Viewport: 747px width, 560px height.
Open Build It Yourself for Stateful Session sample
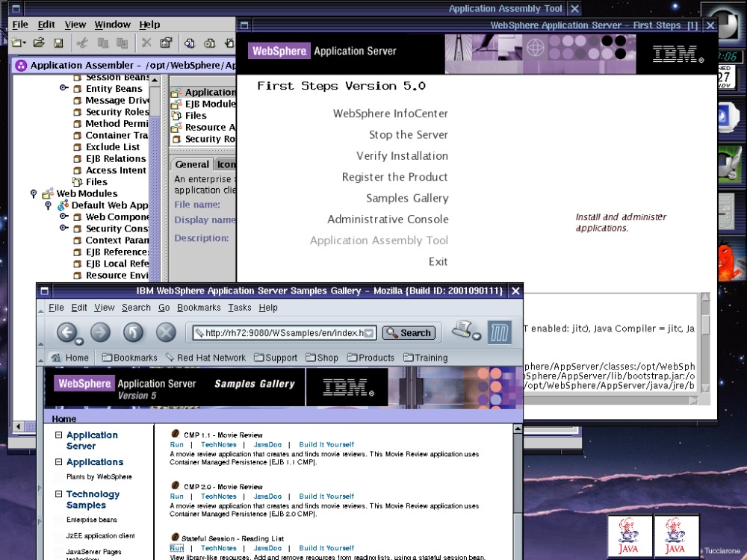(326, 548)
